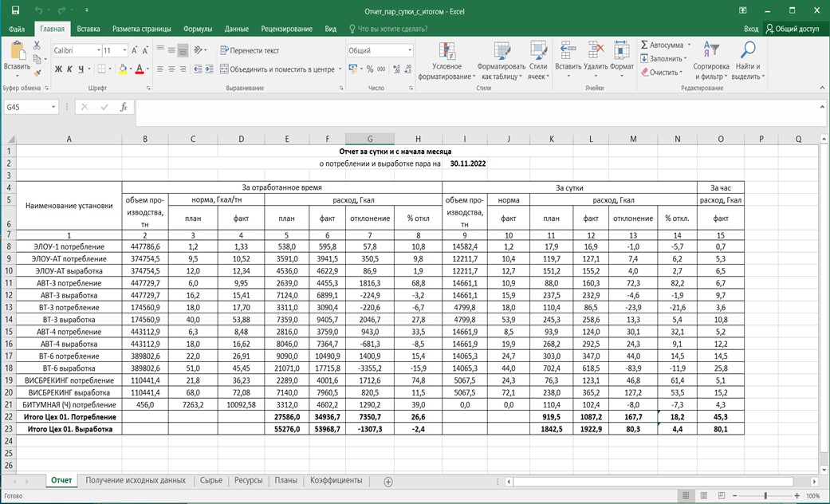Screen dimensions: 830x504
Task: Click the zoom slider handle
Action: pyautogui.click(x=765, y=496)
